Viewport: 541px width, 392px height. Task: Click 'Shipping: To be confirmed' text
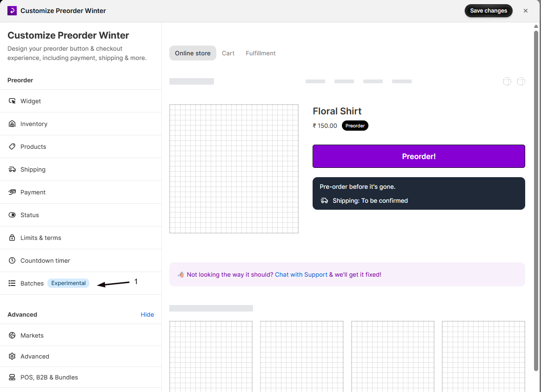point(370,201)
